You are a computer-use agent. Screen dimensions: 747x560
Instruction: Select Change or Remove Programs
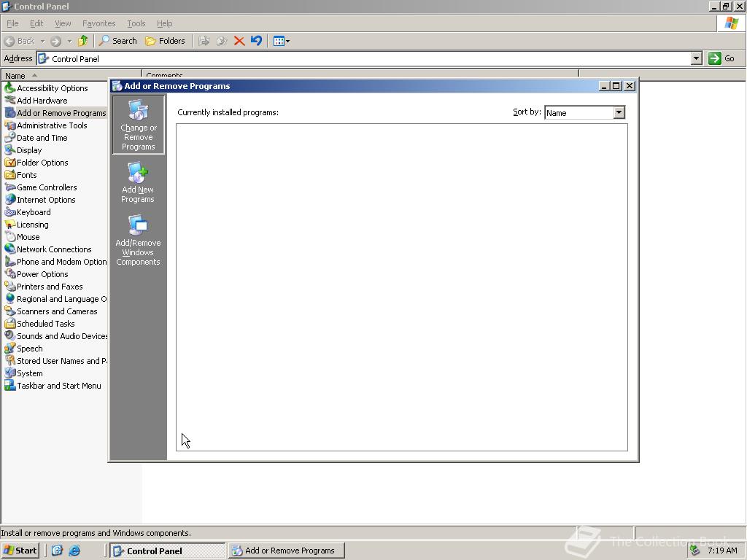tap(138, 125)
